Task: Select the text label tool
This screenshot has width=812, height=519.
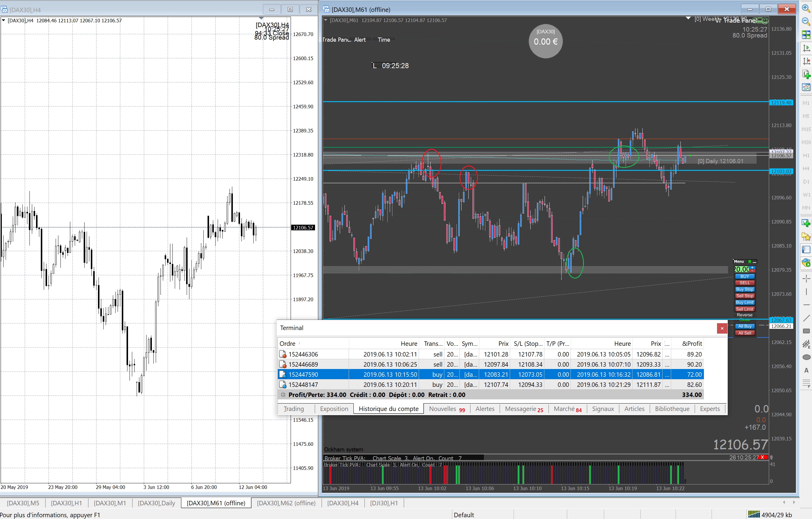Action: (806, 371)
